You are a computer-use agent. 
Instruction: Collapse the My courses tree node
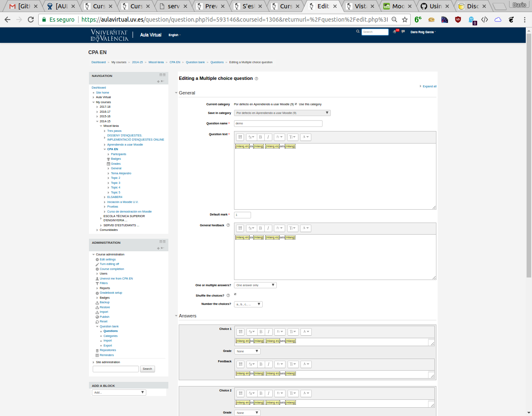[x=94, y=102]
